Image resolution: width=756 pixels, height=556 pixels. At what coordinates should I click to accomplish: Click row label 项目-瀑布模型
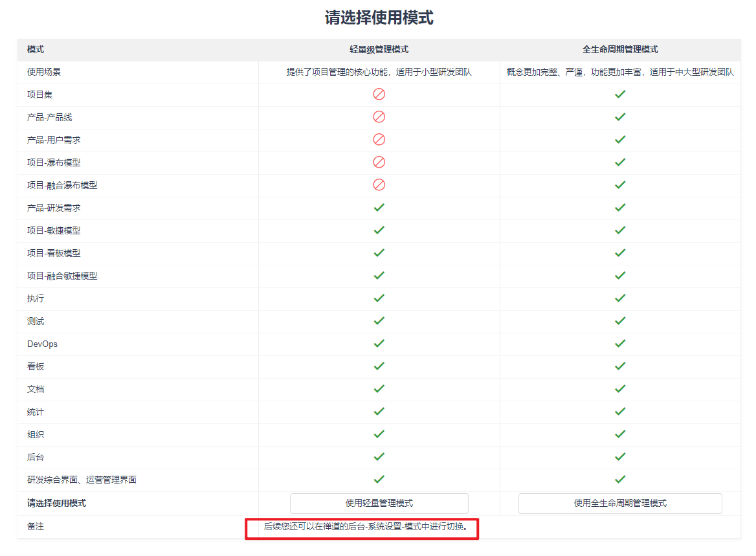click(x=54, y=162)
